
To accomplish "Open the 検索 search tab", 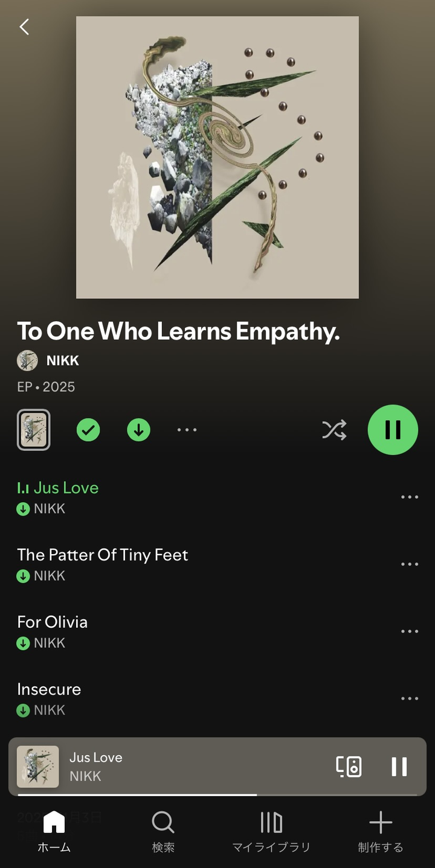I will click(163, 831).
